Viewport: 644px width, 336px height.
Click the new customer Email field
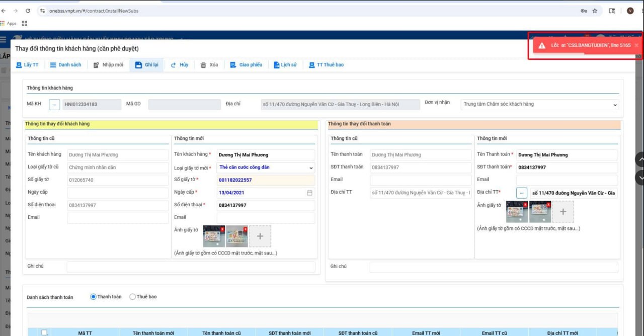[266, 218]
